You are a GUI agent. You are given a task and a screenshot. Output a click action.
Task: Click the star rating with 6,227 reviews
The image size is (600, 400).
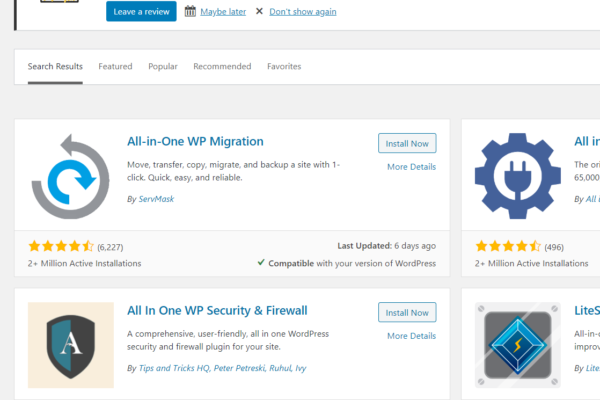coord(61,246)
